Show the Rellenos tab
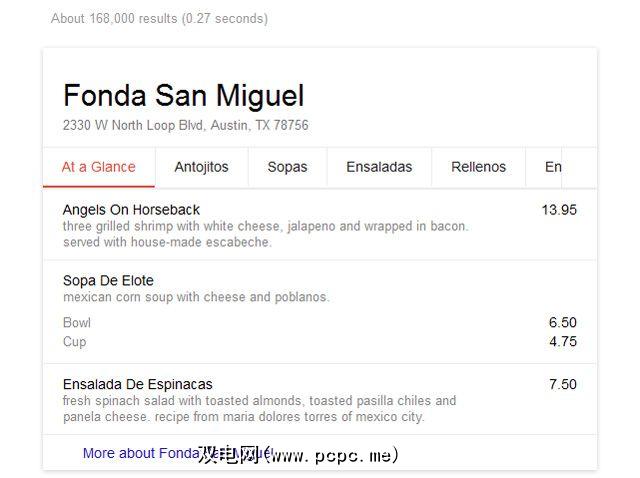This screenshot has height=478, width=640. pyautogui.click(x=478, y=167)
